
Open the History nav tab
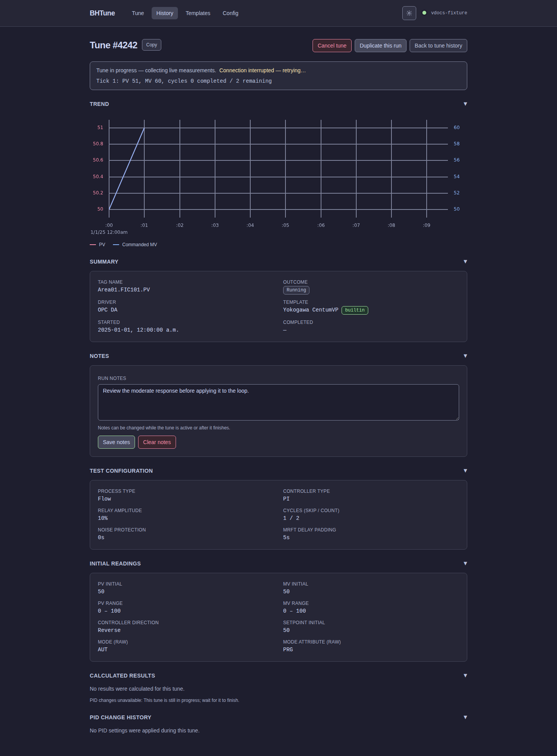point(165,13)
